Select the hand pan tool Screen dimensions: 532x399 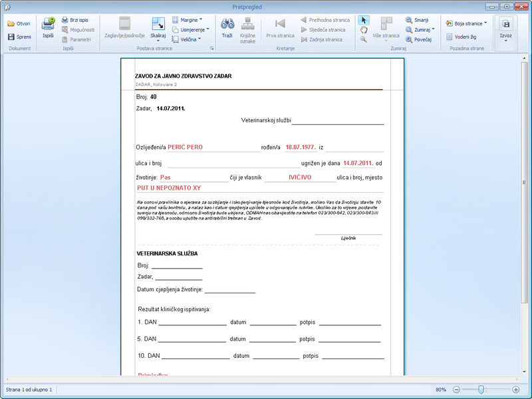pos(364,30)
